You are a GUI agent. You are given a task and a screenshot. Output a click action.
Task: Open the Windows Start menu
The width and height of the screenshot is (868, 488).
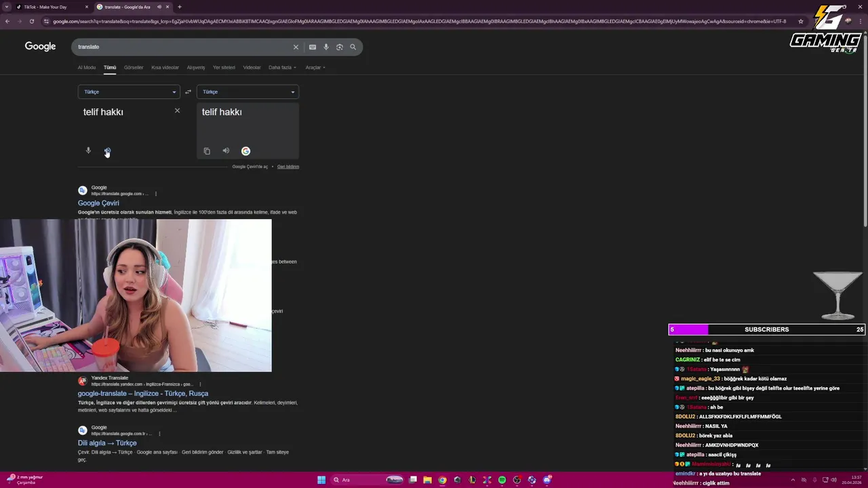click(321, 480)
